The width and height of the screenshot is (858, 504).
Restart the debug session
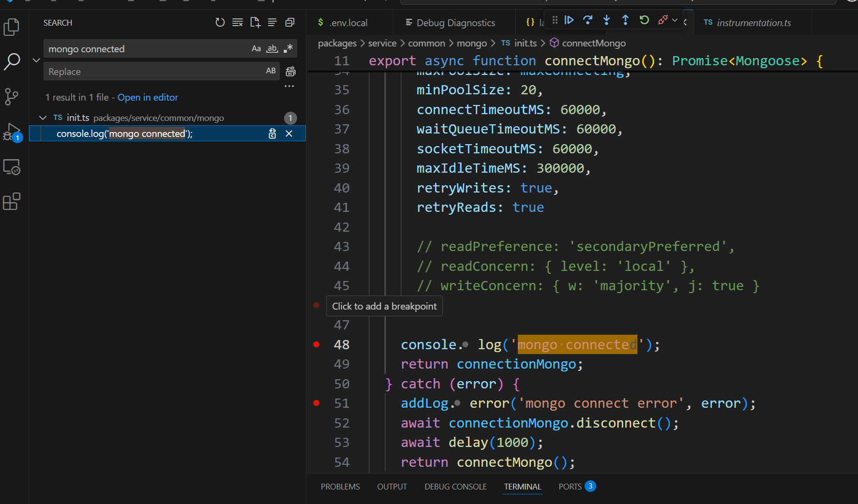(644, 20)
